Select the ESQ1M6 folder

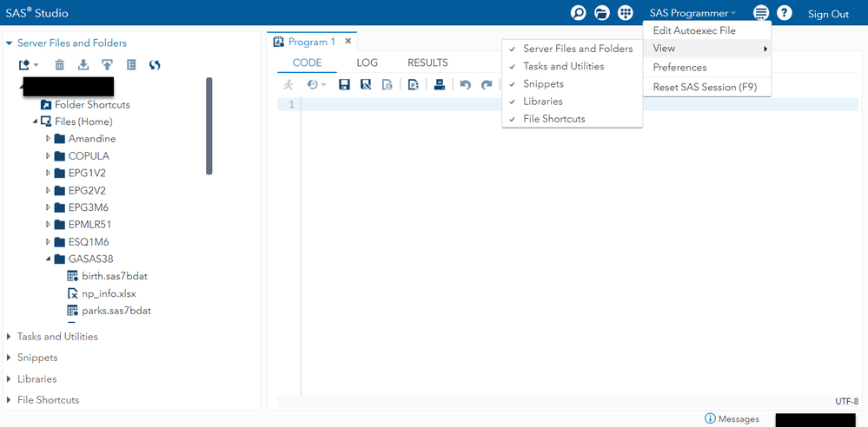click(x=89, y=242)
